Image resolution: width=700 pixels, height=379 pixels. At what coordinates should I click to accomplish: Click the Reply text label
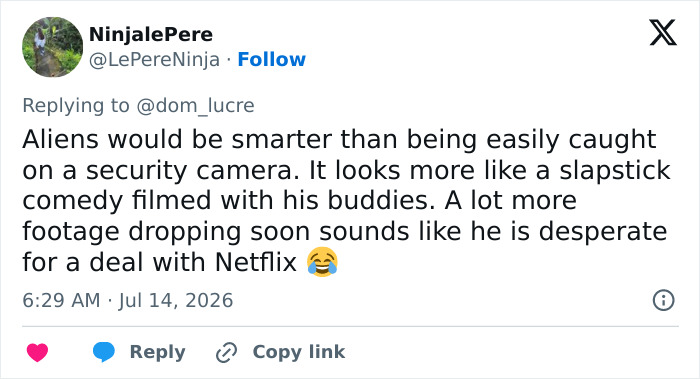[x=158, y=352]
